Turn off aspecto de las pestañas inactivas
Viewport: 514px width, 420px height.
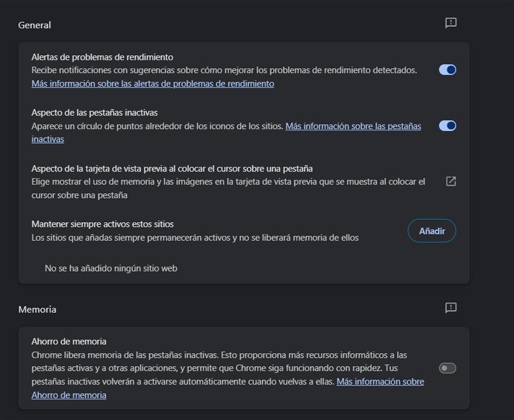click(x=447, y=126)
